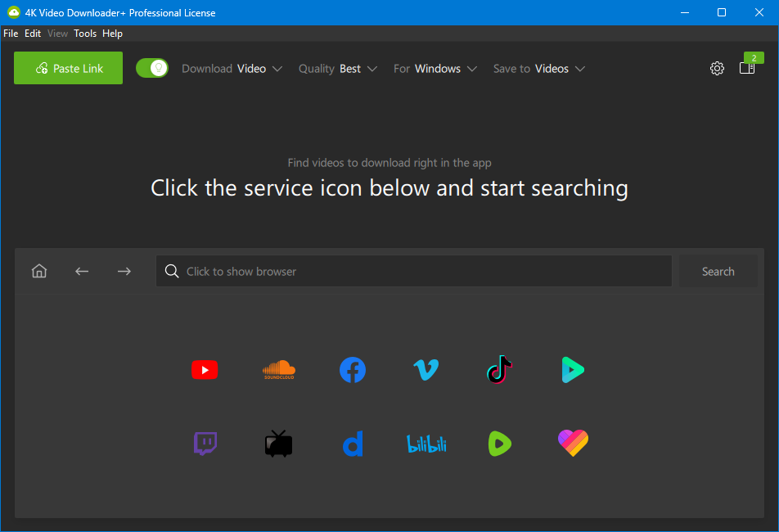Open the Edit menu

click(33, 34)
